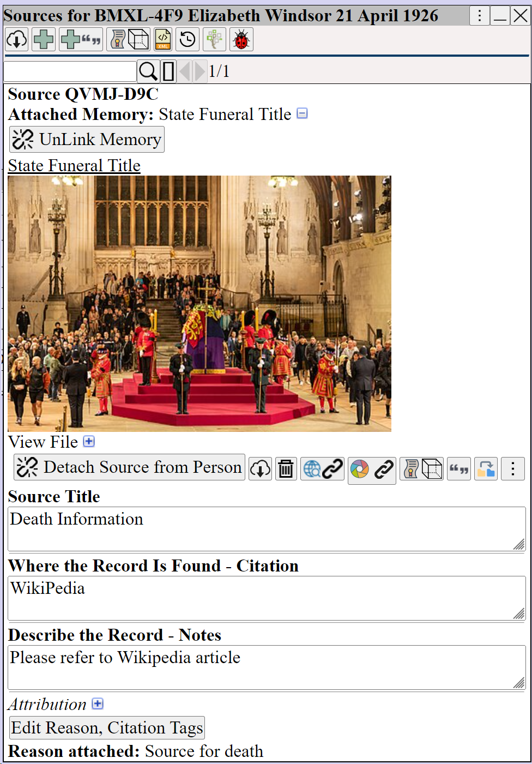The width and height of the screenshot is (532, 764).
Task: Click Detach Source from Person button
Action: pos(129,467)
